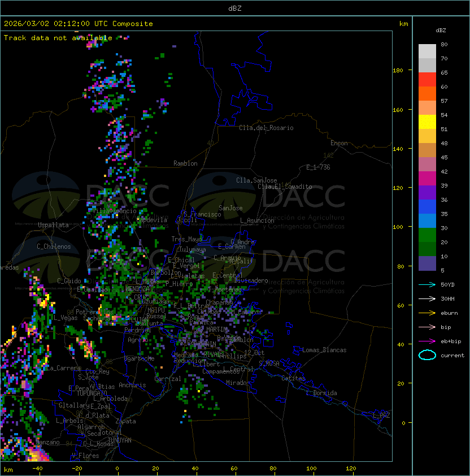Click the '-40' tick on horizontal km axis
This screenshot has height=476, width=470.
(x=37, y=469)
